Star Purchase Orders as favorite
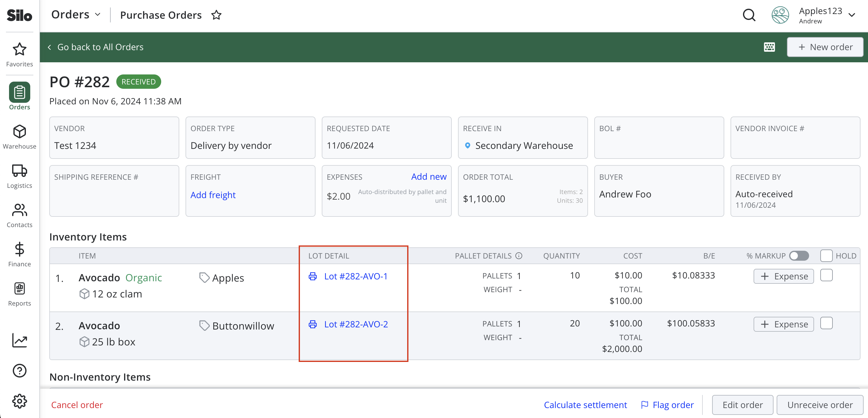Screen dimensions: 868x418 pos(216,15)
